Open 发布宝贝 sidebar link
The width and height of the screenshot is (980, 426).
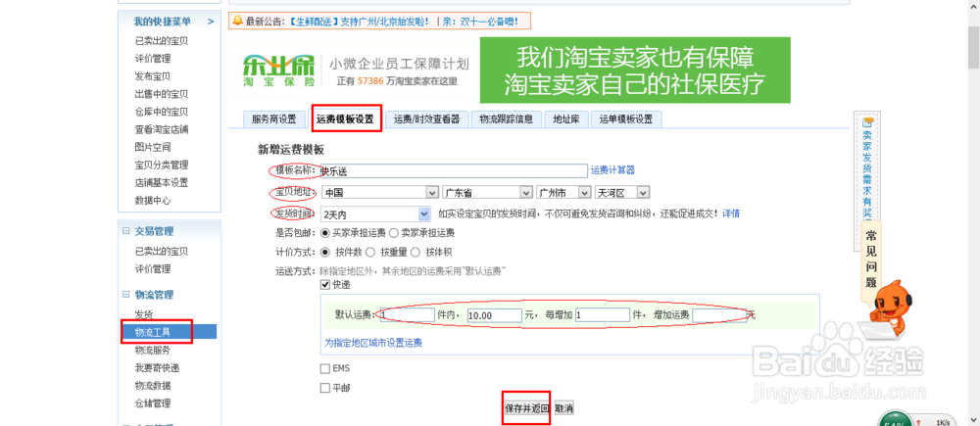153,76
